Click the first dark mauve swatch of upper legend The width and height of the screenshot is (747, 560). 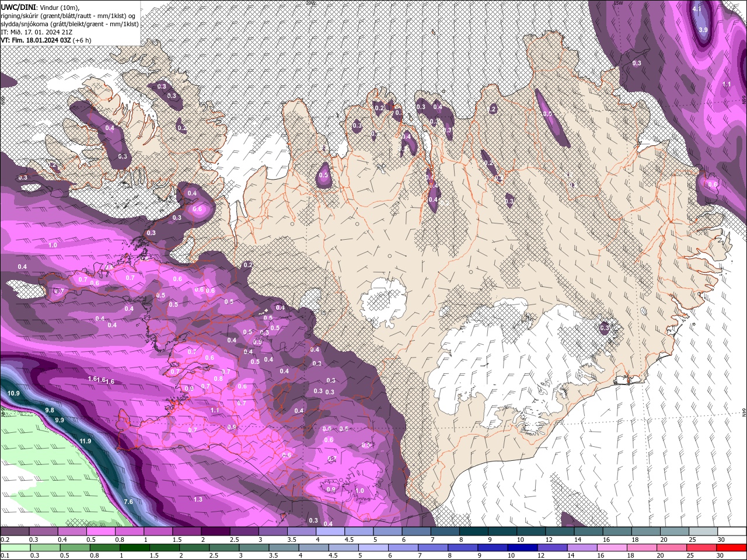click(15, 531)
